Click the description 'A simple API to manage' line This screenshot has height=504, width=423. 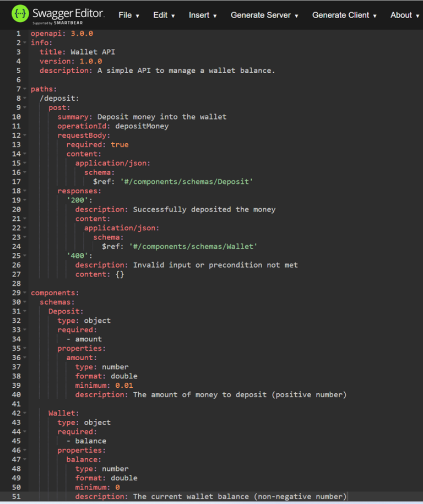point(157,71)
